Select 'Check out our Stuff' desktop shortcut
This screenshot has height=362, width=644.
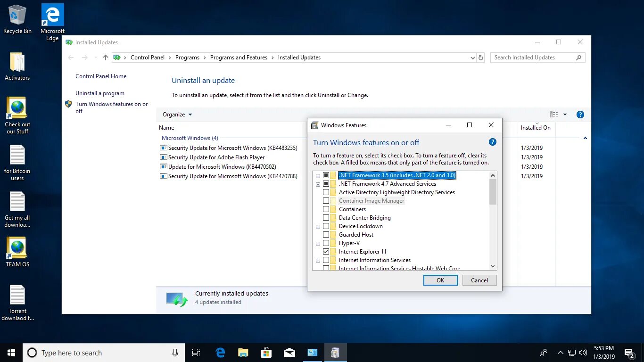pyautogui.click(x=17, y=115)
